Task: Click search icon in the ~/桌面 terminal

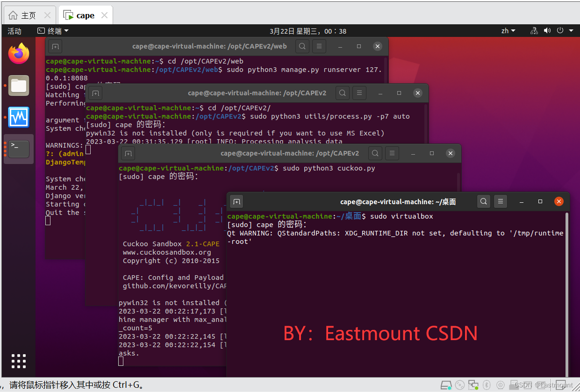Action: tap(484, 202)
